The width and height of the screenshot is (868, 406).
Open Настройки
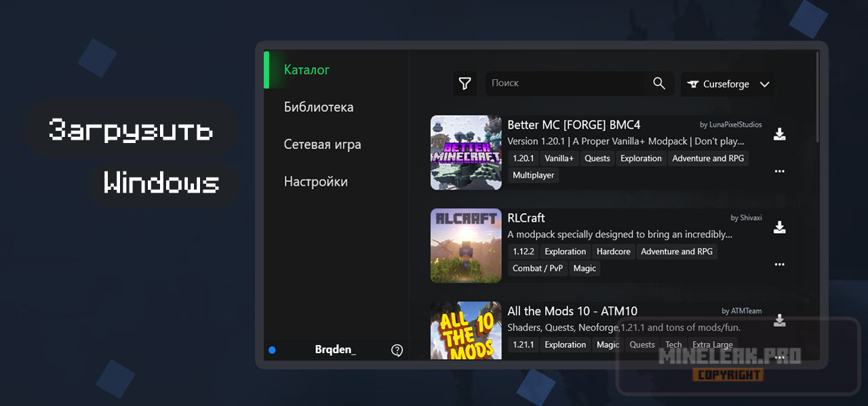pyautogui.click(x=315, y=182)
